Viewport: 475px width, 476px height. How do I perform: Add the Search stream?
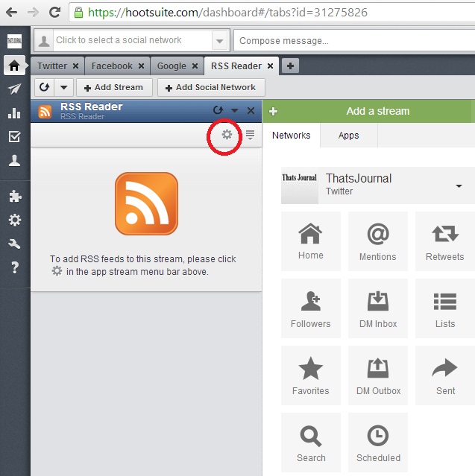coord(311,442)
